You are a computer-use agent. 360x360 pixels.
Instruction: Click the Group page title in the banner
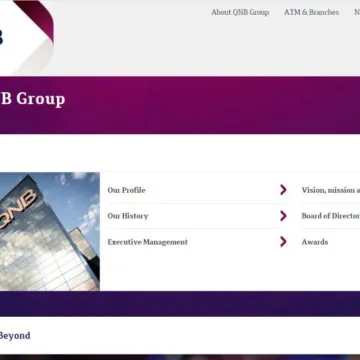click(x=32, y=99)
